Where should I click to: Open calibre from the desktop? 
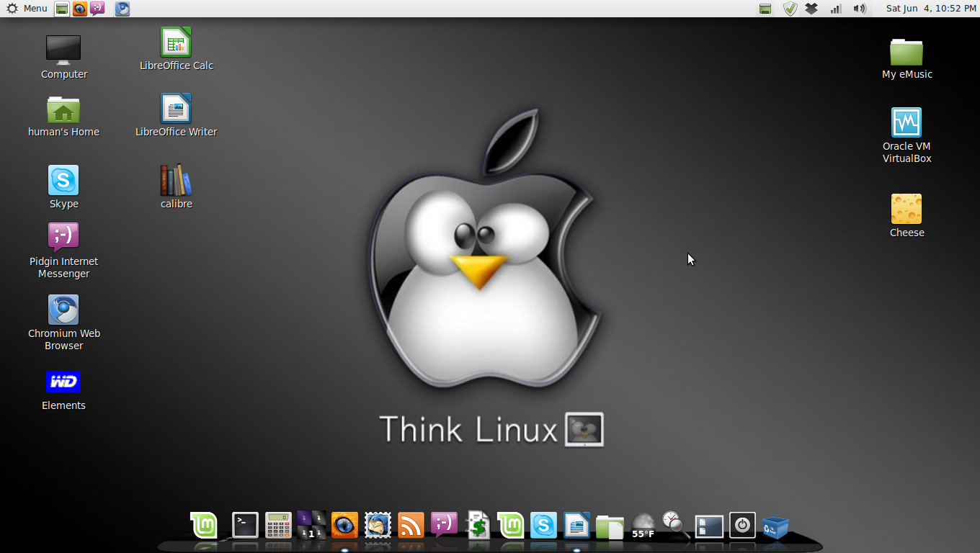pos(176,181)
